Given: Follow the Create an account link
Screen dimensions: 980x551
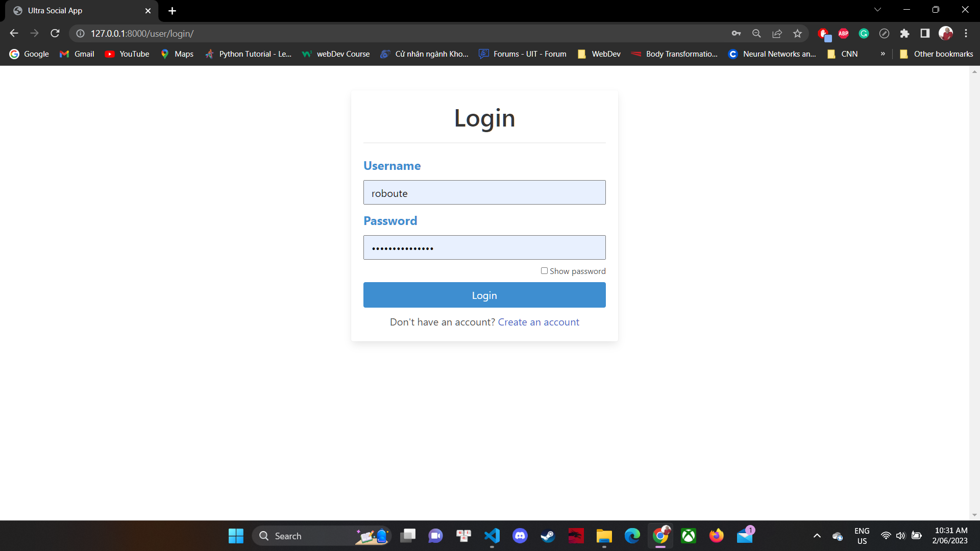Looking at the screenshot, I should [538, 322].
